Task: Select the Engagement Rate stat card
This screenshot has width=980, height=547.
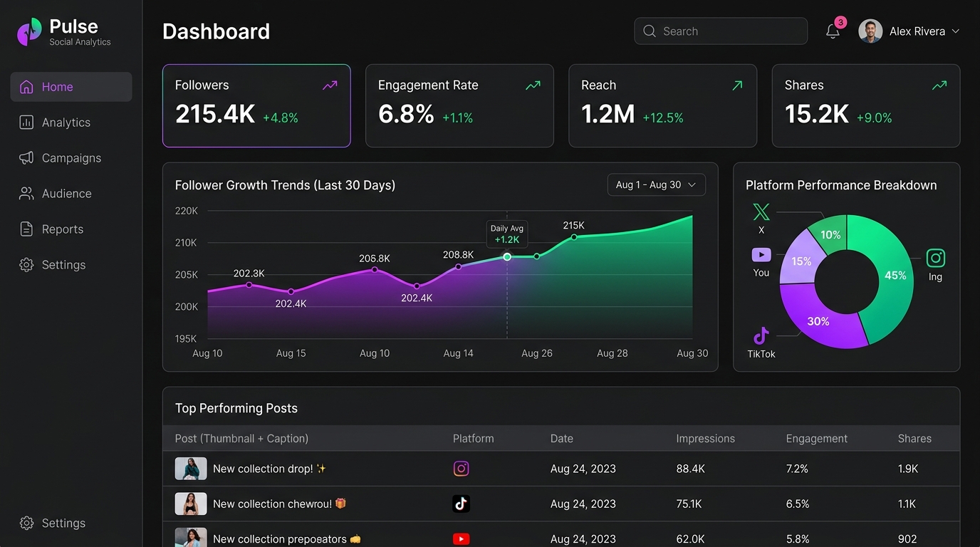Action: [x=459, y=106]
